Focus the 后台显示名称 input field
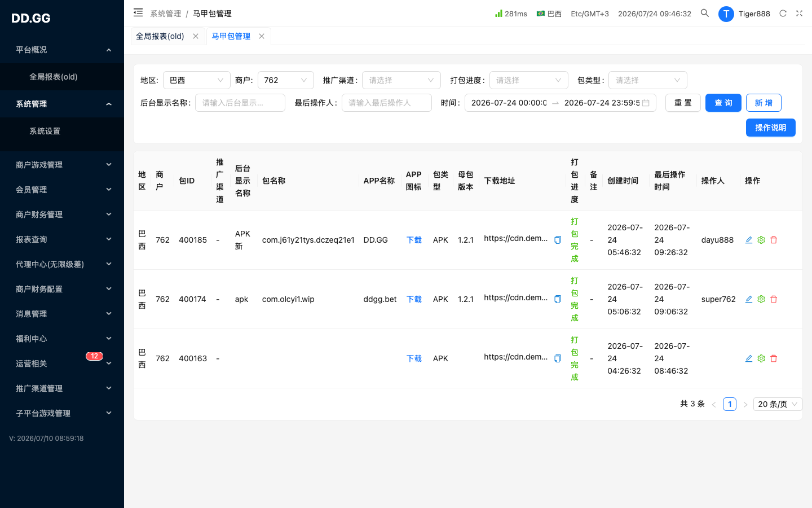 [x=240, y=103]
